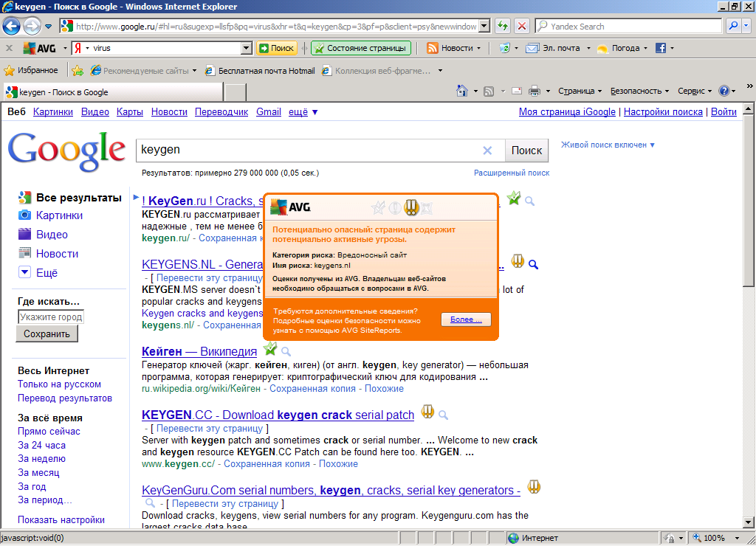Open KEYGEN.CC Download keygen crack result
Viewport: 756px width, 546px height.
coord(278,415)
